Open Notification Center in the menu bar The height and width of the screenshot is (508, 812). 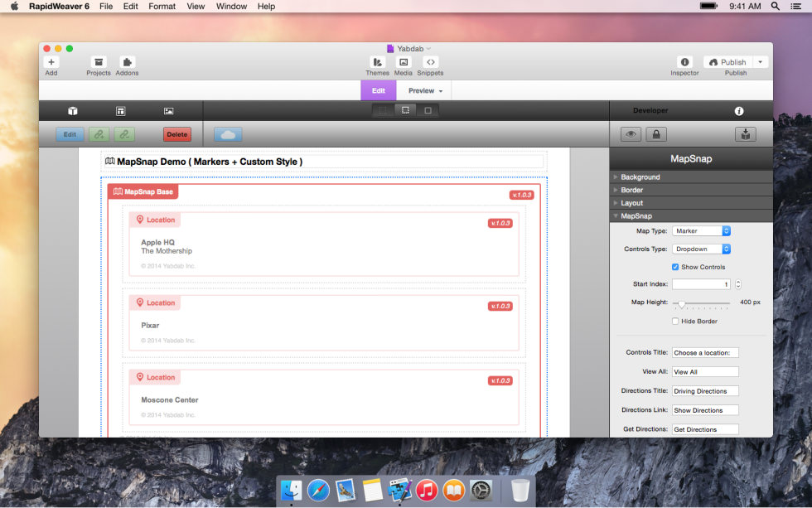796,6
